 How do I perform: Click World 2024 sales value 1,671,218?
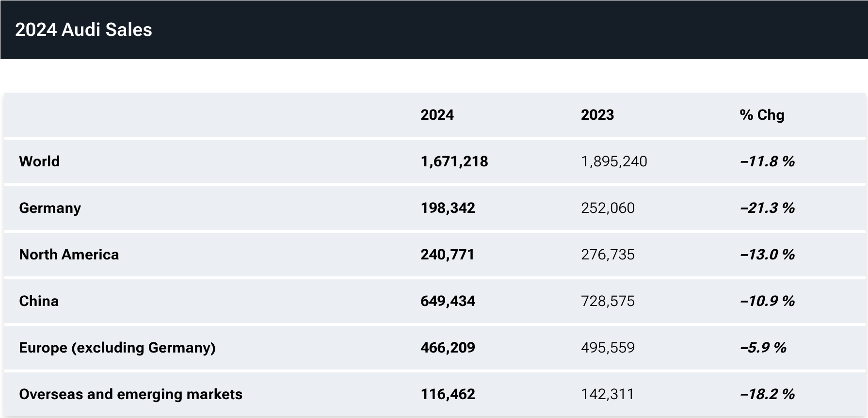[x=454, y=161]
